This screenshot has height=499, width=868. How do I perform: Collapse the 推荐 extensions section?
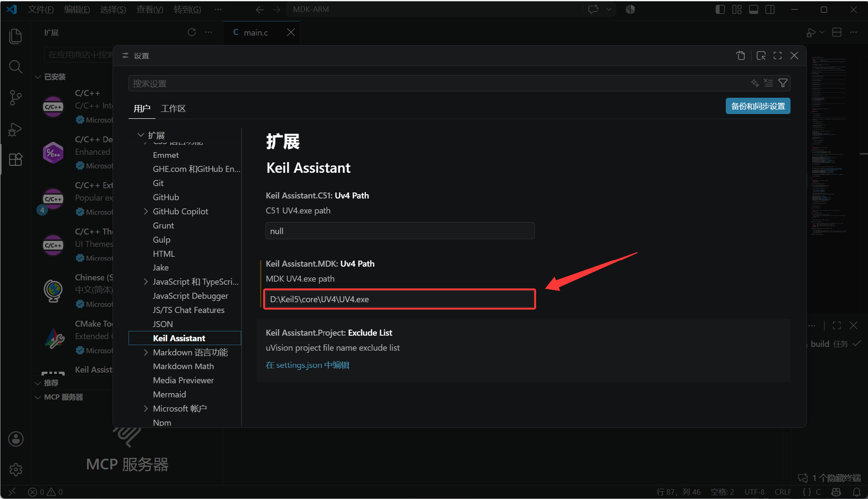point(38,383)
